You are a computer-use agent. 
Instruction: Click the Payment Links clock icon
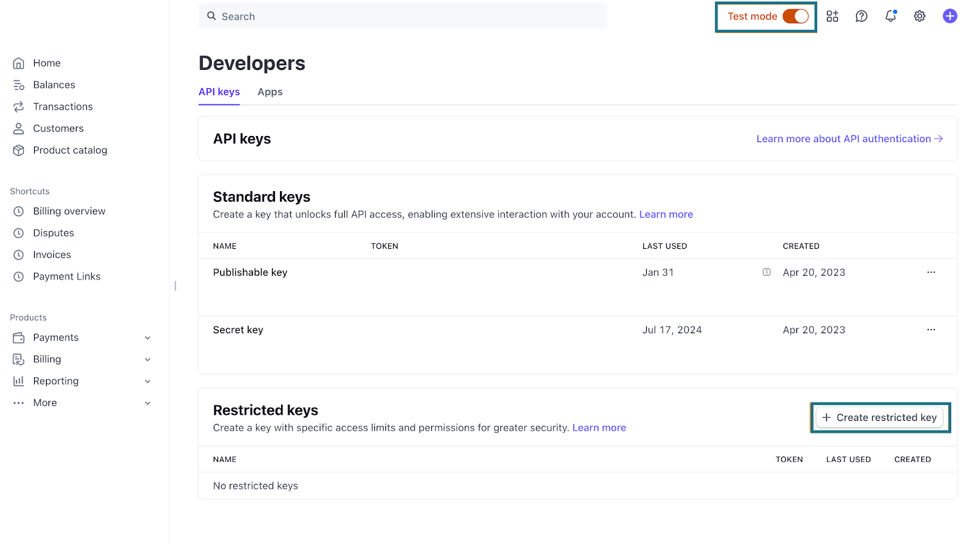pyautogui.click(x=19, y=276)
